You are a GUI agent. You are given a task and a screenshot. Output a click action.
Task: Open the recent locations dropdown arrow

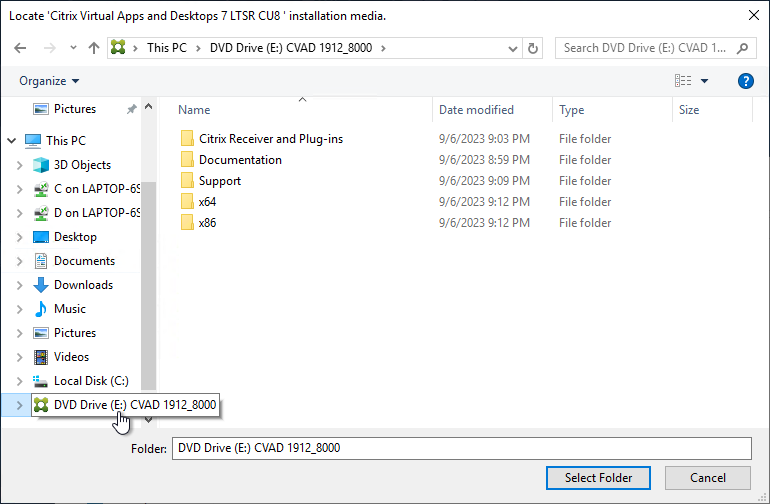click(x=73, y=48)
